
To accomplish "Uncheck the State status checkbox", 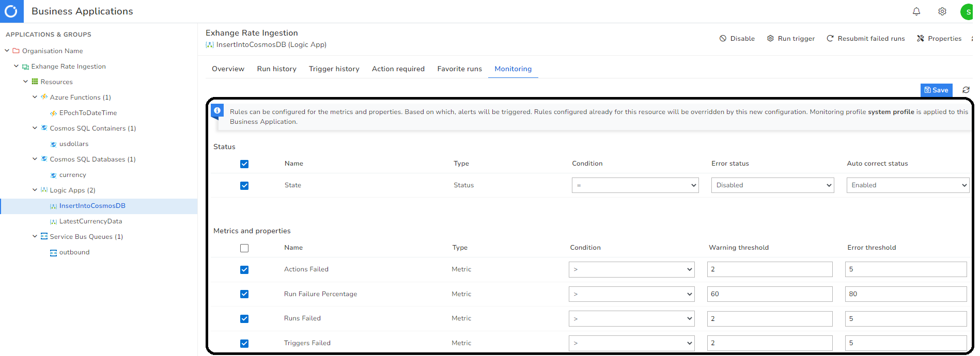I will [x=244, y=185].
